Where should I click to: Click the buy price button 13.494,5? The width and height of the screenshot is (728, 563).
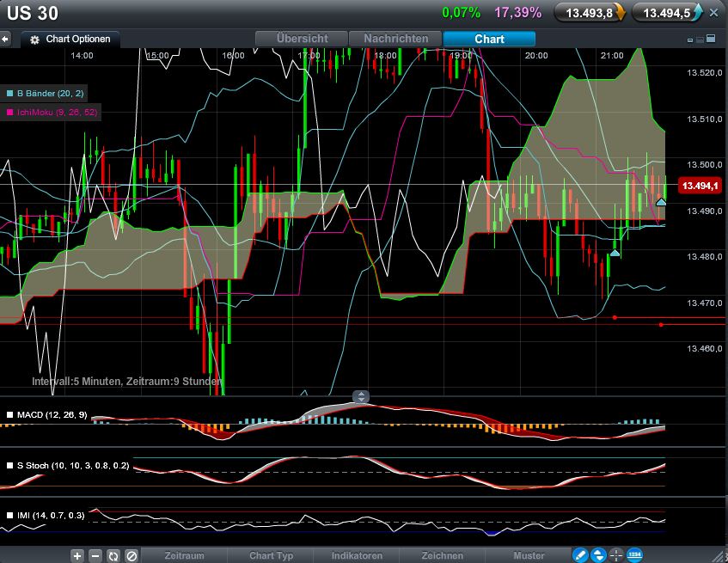click(x=668, y=13)
